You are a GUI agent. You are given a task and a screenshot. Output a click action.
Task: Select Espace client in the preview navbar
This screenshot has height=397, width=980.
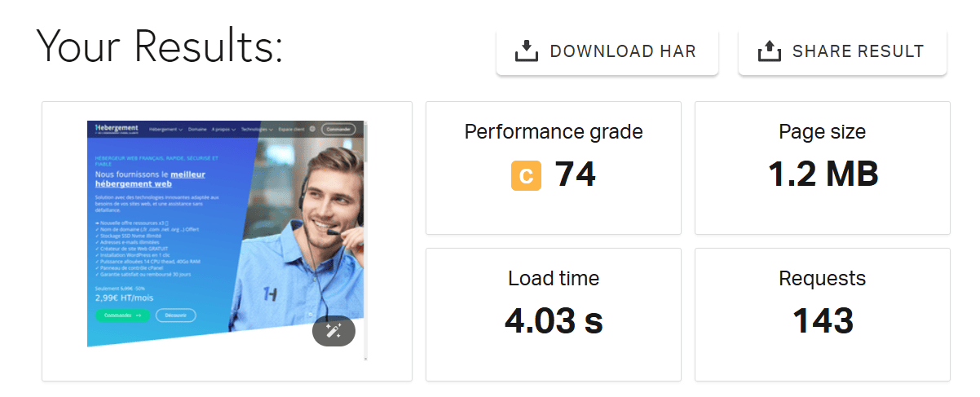291,129
